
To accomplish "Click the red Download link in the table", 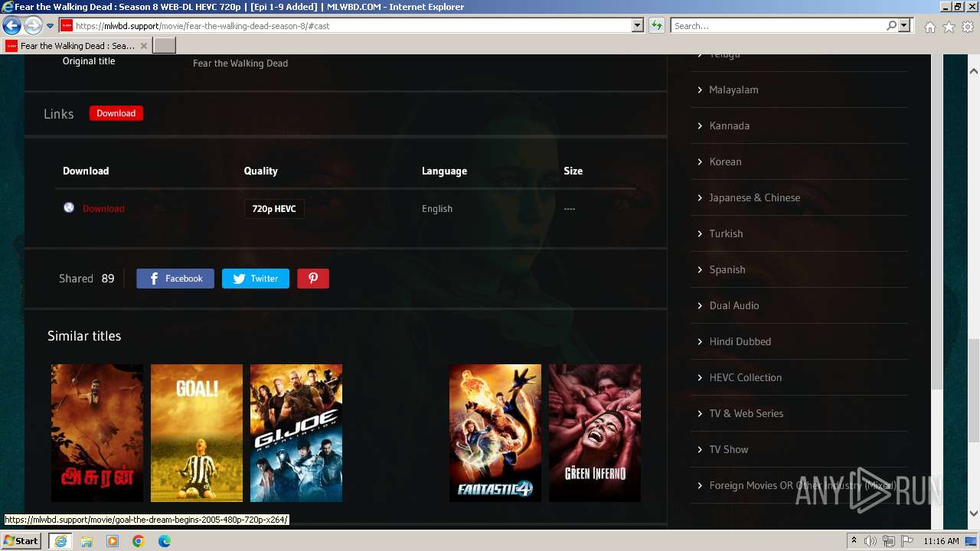I will [x=103, y=209].
